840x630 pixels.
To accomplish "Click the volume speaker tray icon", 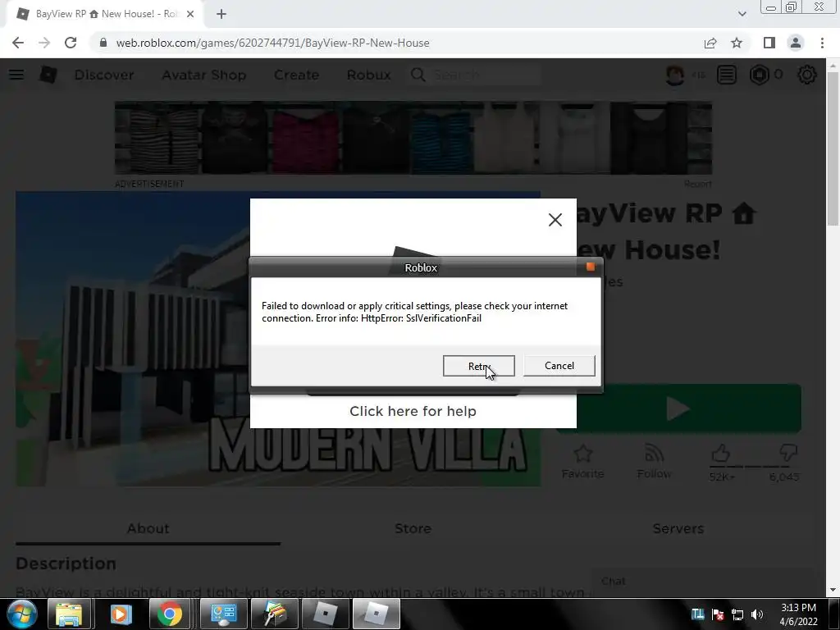I will click(757, 614).
